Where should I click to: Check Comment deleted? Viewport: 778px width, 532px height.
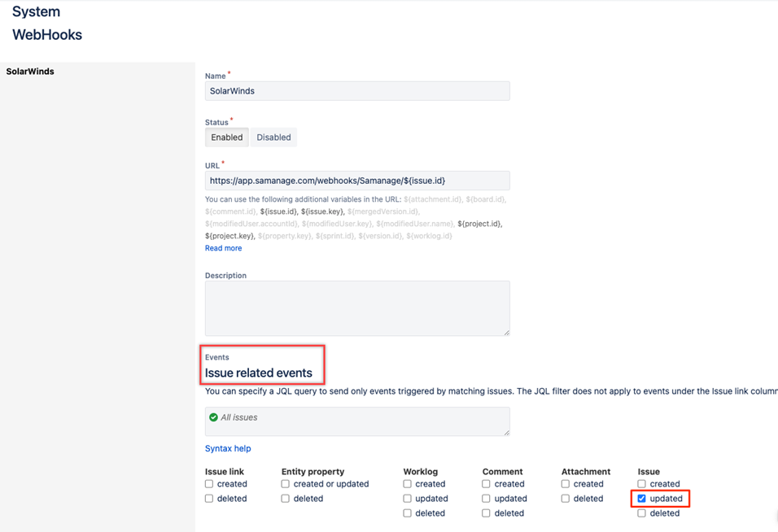click(487, 513)
